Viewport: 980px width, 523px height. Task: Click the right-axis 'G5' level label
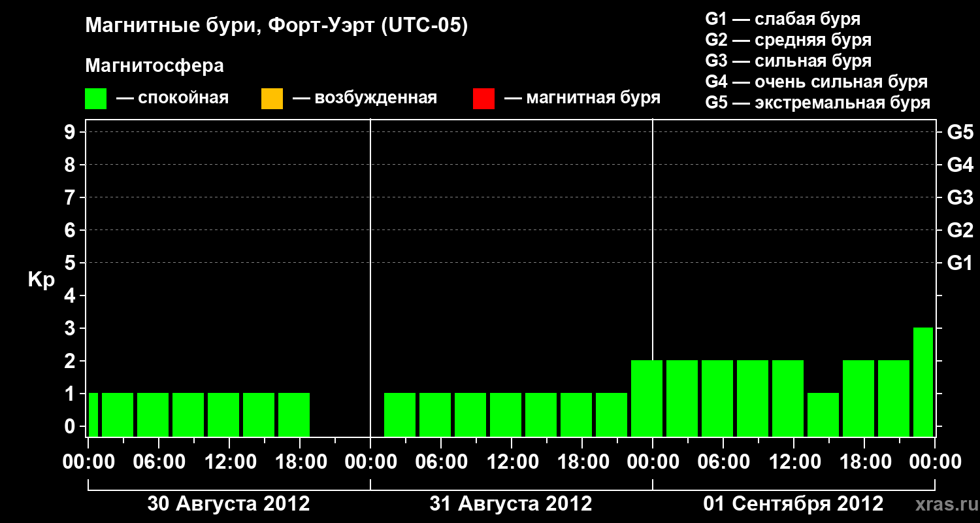pyautogui.click(x=960, y=133)
